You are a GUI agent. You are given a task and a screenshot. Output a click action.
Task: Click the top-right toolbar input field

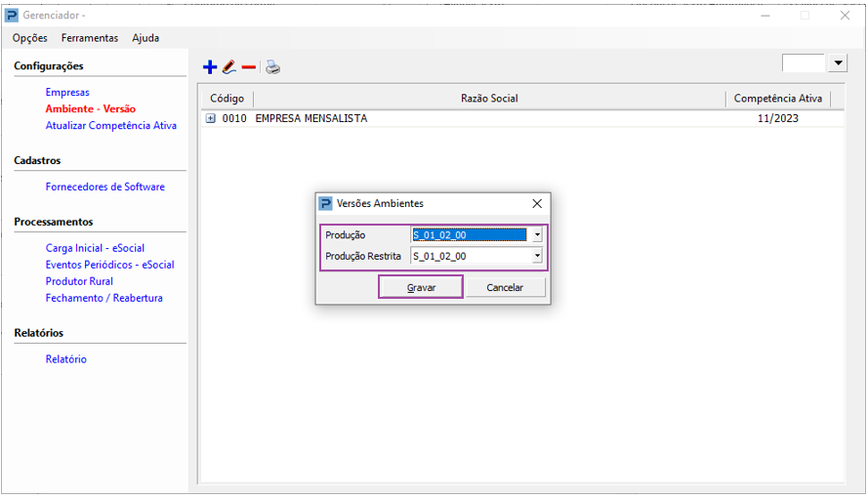click(x=804, y=62)
